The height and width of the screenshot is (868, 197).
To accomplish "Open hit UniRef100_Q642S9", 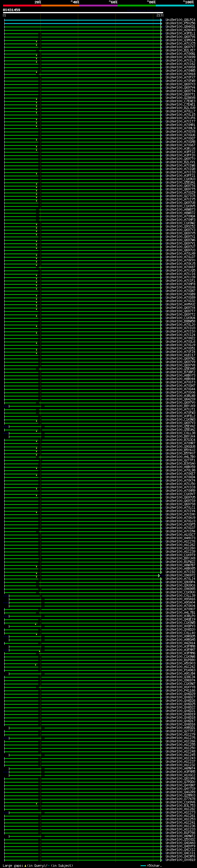I will tap(175, 399).
